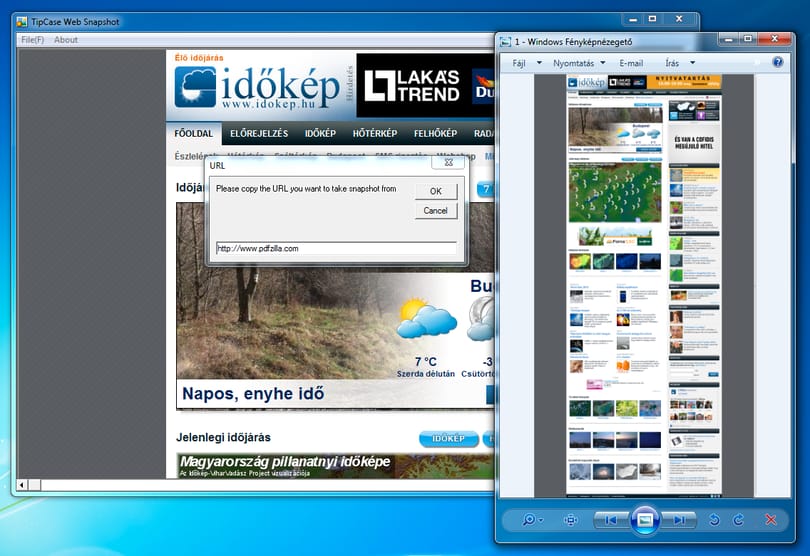Open the File(F) menu in TipCase

33,40
